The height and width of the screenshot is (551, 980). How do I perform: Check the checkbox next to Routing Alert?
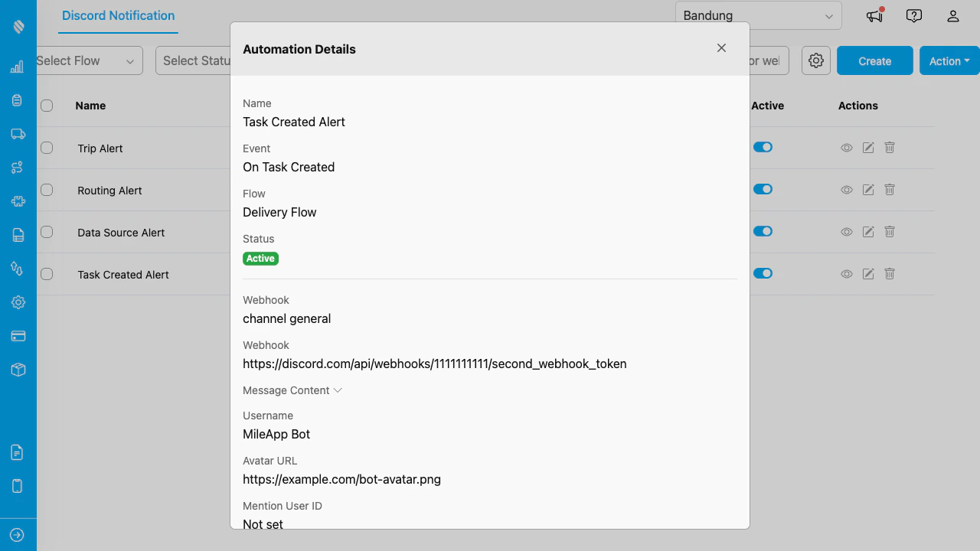pos(47,190)
